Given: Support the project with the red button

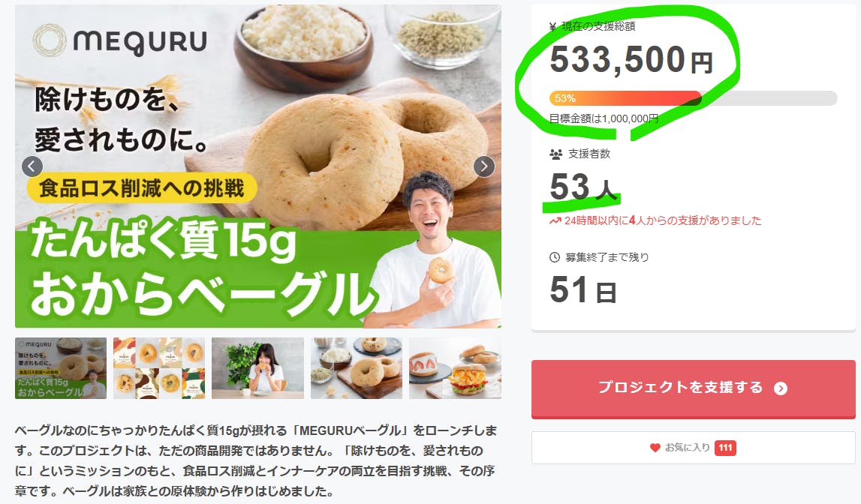Looking at the screenshot, I should tap(693, 388).
